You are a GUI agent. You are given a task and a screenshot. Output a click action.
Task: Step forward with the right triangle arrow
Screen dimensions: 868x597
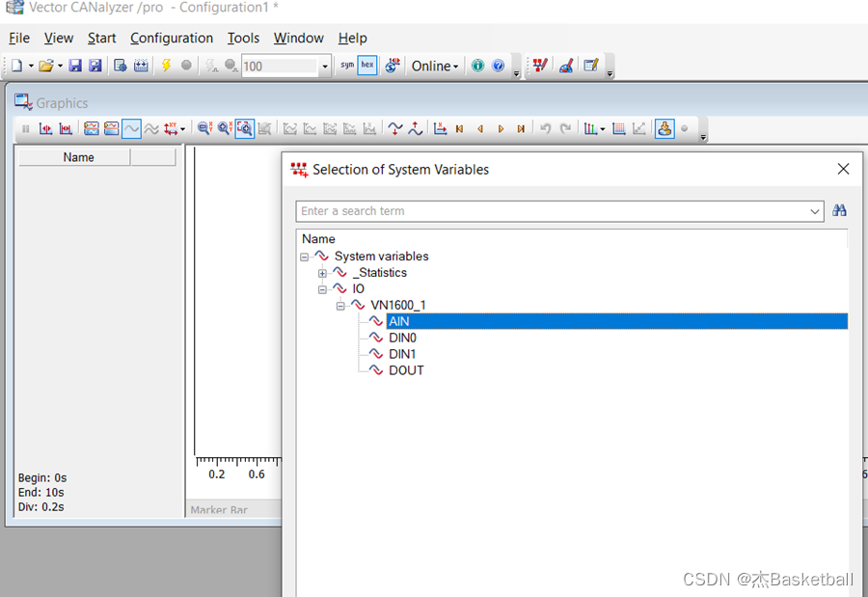(501, 128)
